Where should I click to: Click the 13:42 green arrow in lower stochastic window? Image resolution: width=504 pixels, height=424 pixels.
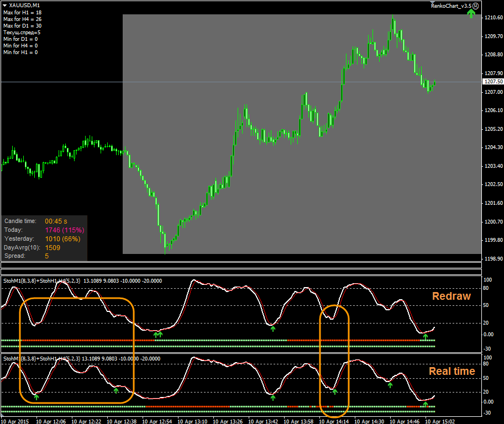(273, 397)
